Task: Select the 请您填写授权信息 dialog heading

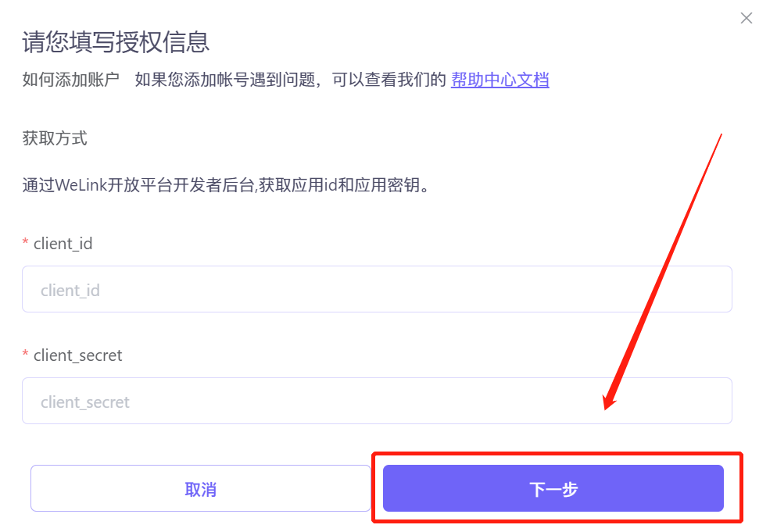Action: (x=116, y=41)
